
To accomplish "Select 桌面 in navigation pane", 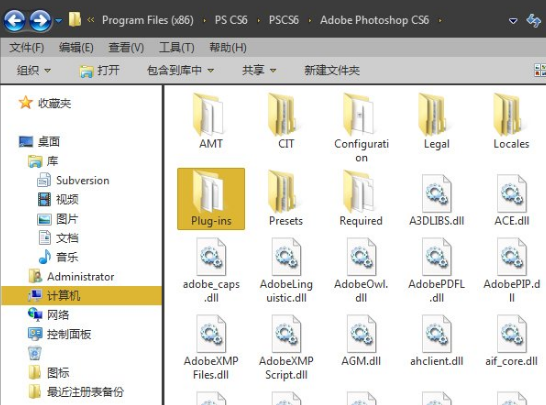I will (x=39, y=141).
